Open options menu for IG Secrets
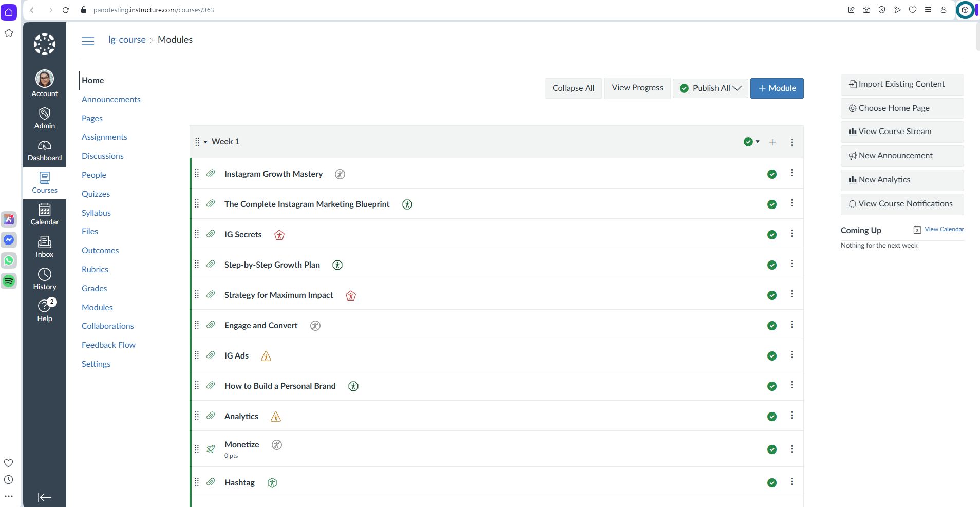980x507 pixels. 792,234
